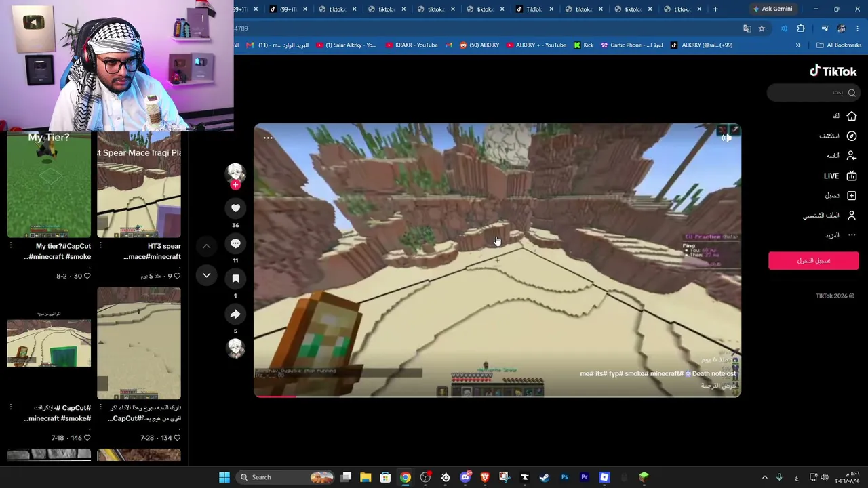Expand the More three-dots menu in the sidebar
This screenshot has width=868, height=488.
pyautogui.click(x=852, y=235)
